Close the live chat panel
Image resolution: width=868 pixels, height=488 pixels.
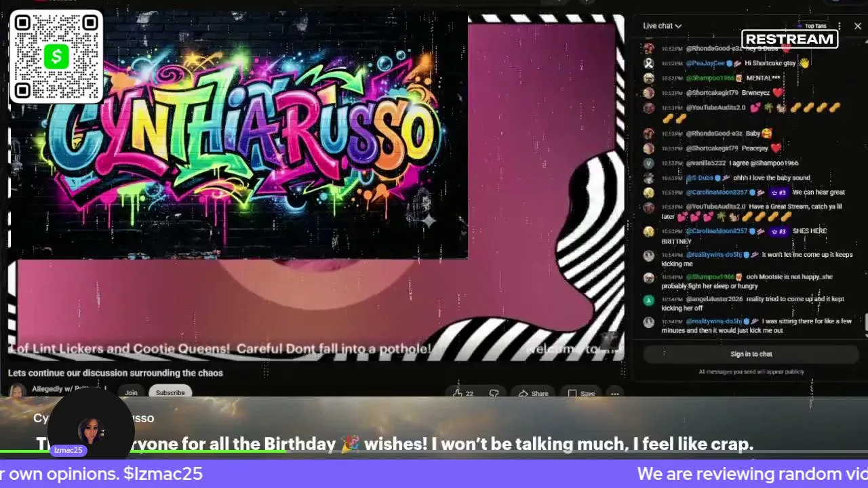(858, 26)
